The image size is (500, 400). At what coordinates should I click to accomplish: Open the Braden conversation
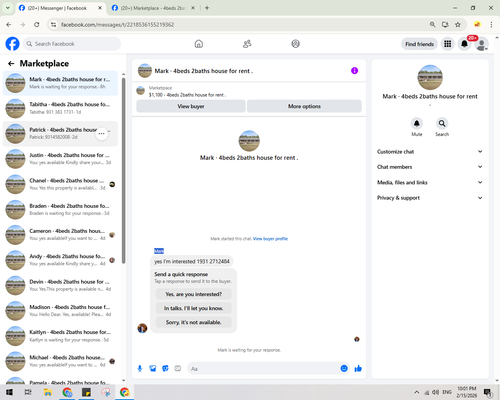coord(60,210)
